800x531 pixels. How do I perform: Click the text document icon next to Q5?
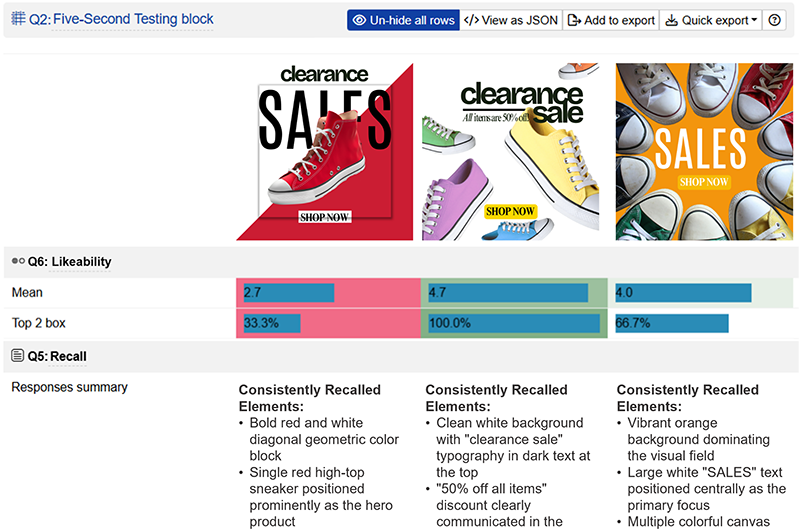[18, 356]
